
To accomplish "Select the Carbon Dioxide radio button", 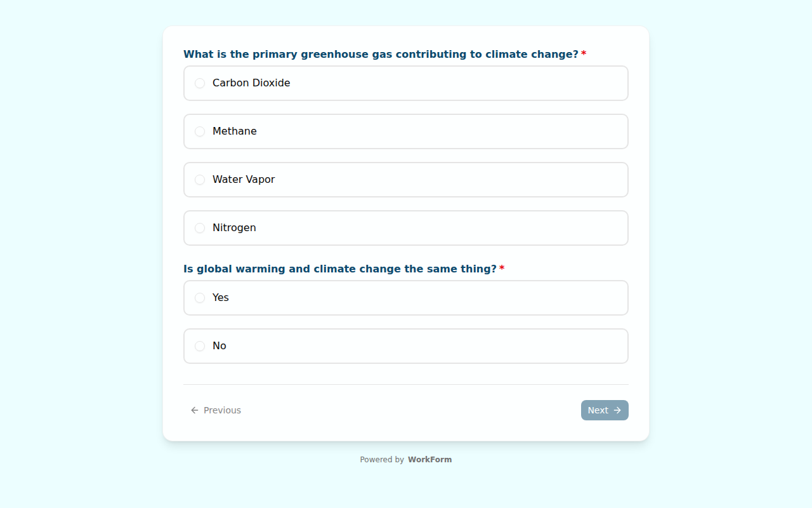I will 200,83.
